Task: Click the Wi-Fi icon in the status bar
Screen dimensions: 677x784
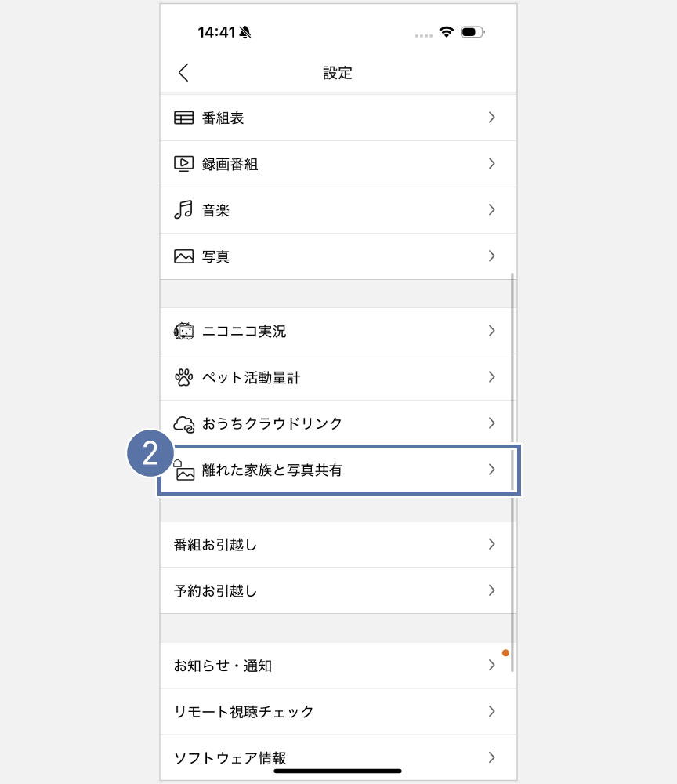Action: click(447, 33)
